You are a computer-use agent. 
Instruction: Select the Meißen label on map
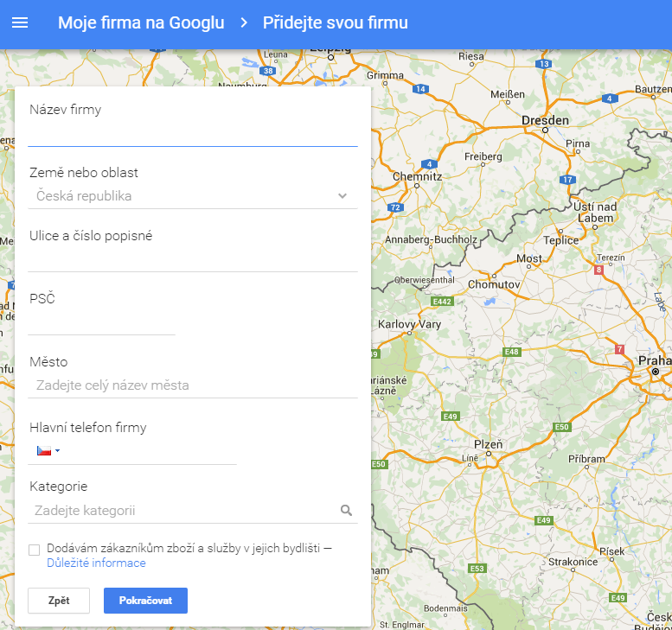(x=508, y=94)
